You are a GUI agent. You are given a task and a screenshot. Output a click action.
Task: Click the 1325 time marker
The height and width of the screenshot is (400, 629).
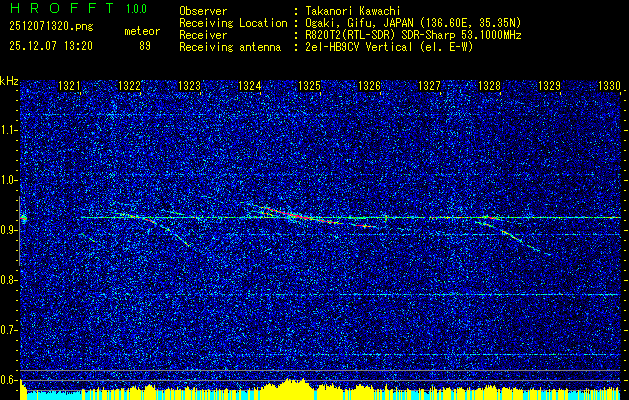click(x=310, y=85)
